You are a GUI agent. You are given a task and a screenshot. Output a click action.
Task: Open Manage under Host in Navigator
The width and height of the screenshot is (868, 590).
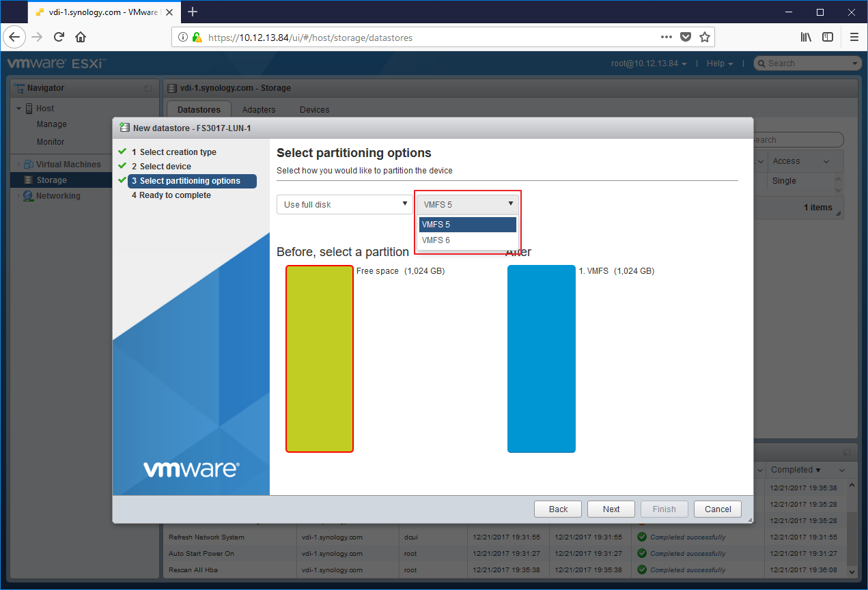click(x=52, y=124)
